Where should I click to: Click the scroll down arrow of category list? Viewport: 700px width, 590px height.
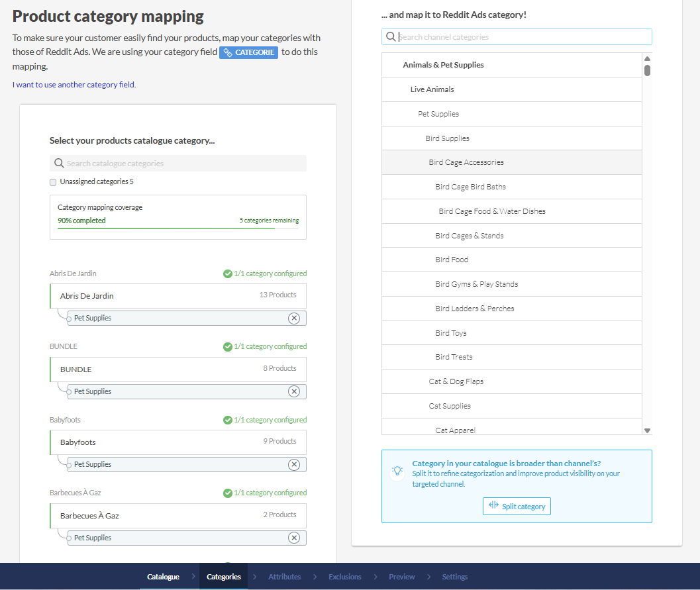point(647,430)
